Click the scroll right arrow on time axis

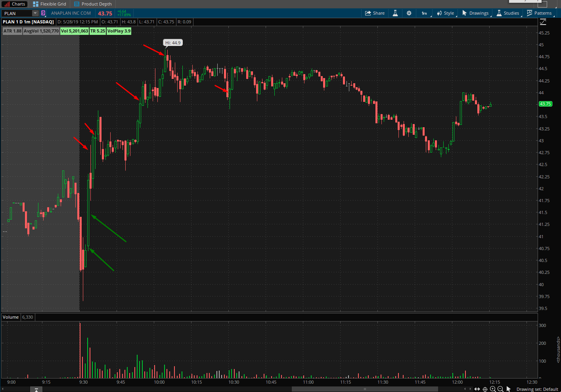tap(471, 389)
